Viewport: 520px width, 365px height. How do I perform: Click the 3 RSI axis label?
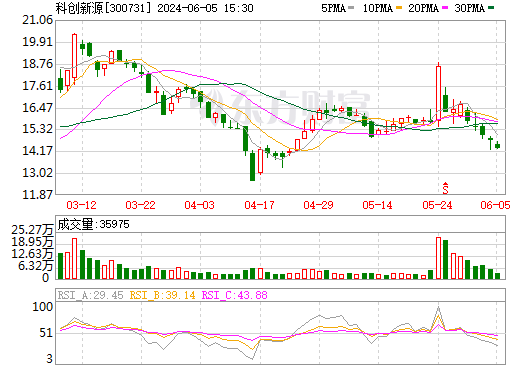point(49,359)
